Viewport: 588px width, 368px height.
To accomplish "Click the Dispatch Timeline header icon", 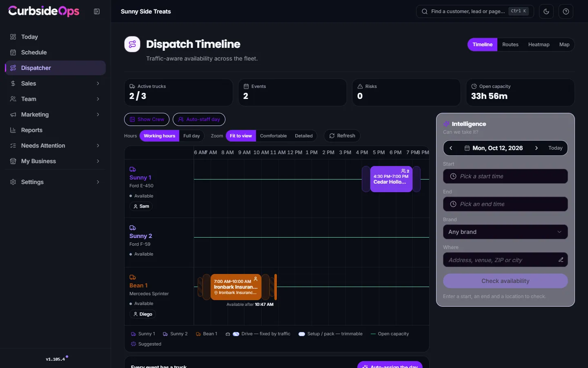I will coord(132,44).
